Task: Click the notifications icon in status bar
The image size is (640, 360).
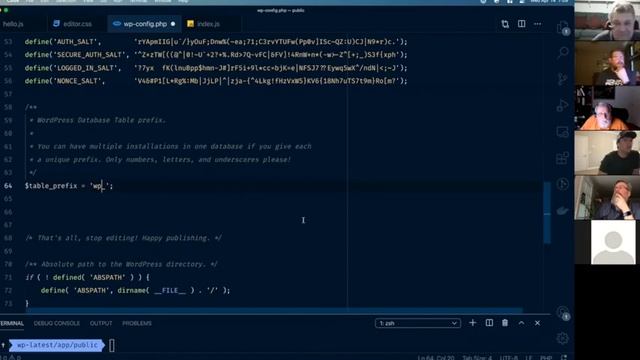Action: (564, 358)
